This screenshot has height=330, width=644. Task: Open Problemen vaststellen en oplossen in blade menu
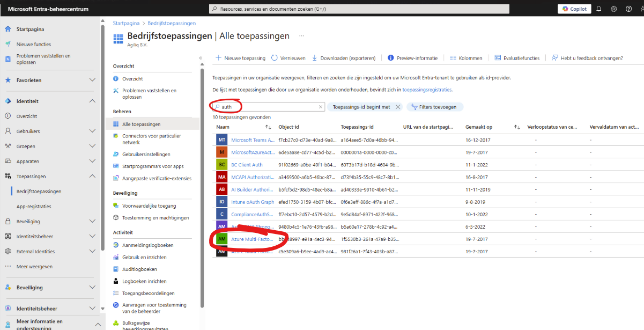pyautogui.click(x=149, y=94)
